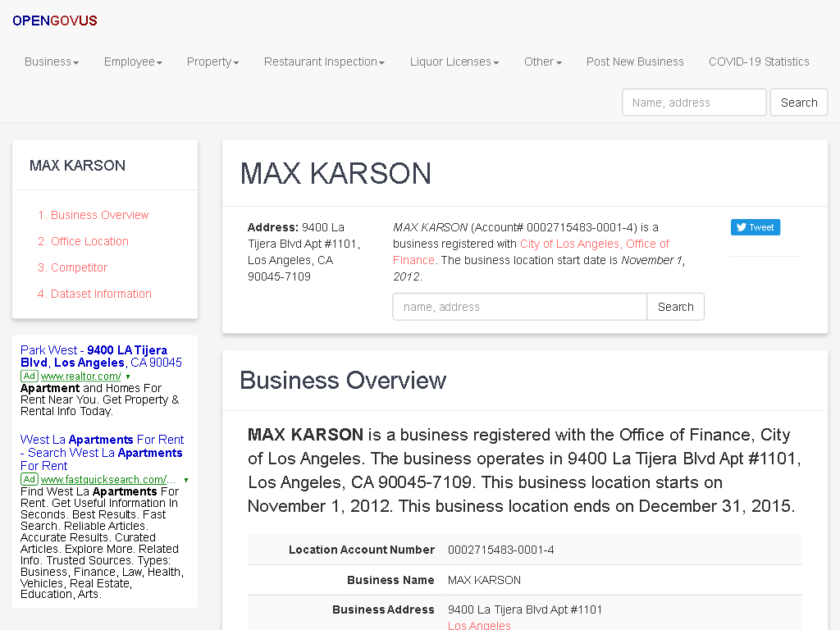The width and height of the screenshot is (840, 630).
Task: Open www.realtor.com ad URL
Action: click(81, 376)
